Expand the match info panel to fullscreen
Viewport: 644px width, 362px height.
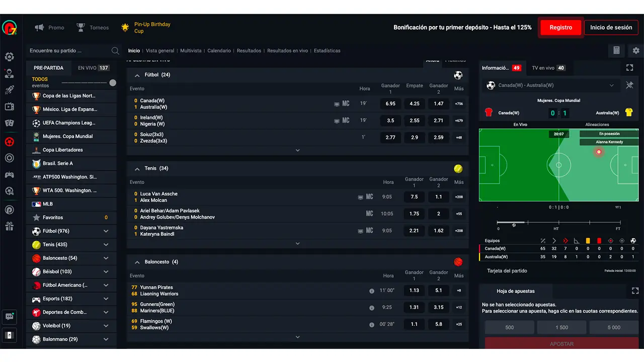pyautogui.click(x=629, y=67)
